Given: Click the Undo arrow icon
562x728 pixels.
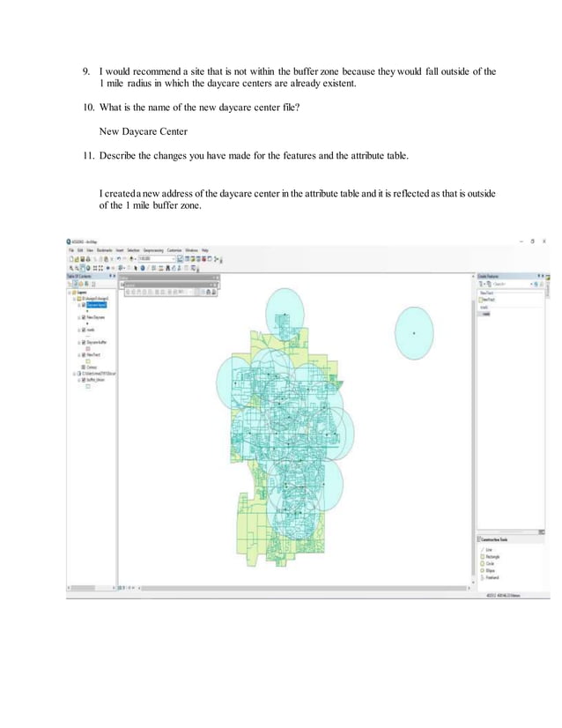Looking at the screenshot, I should tap(119, 259).
